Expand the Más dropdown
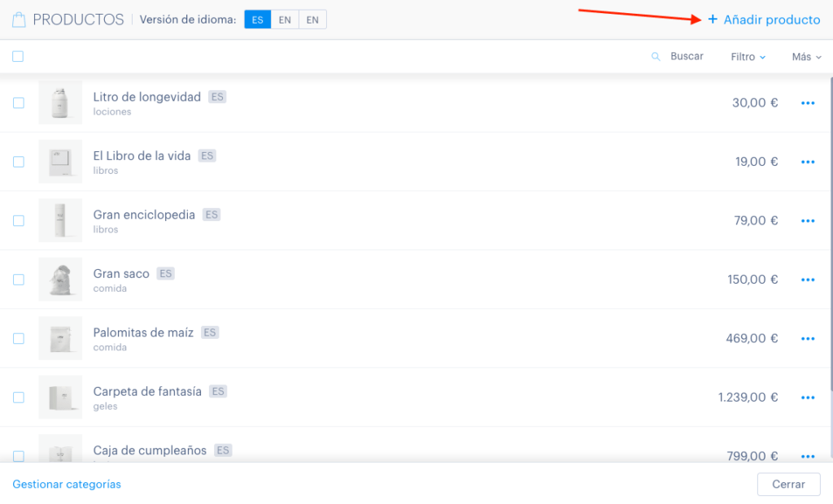 tap(806, 57)
